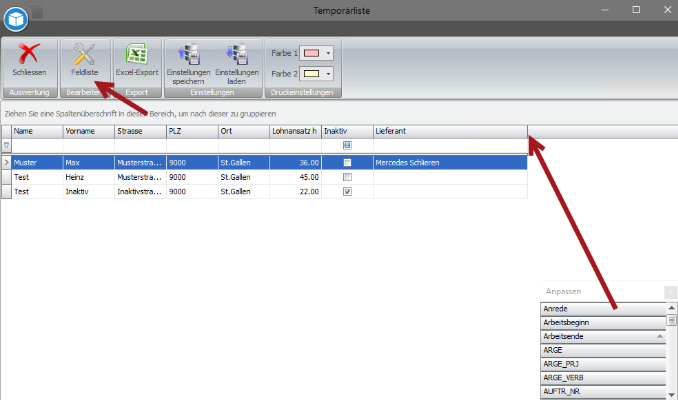Click the Name column header

click(36, 131)
